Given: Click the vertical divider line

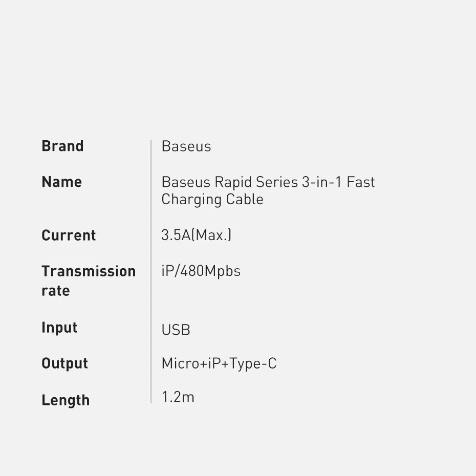Looking at the screenshot, I should (151, 271).
